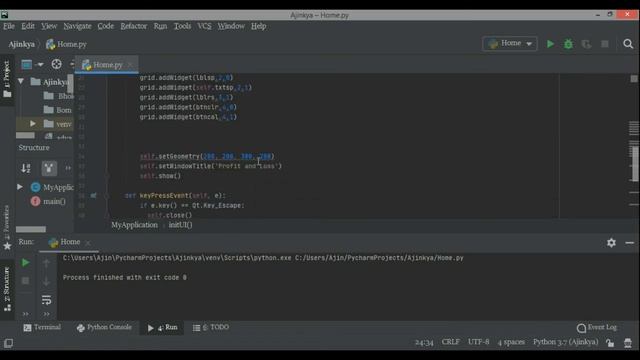Click the up arrow in Run panel
Viewport: 640px width, 360px height.
[46, 263]
